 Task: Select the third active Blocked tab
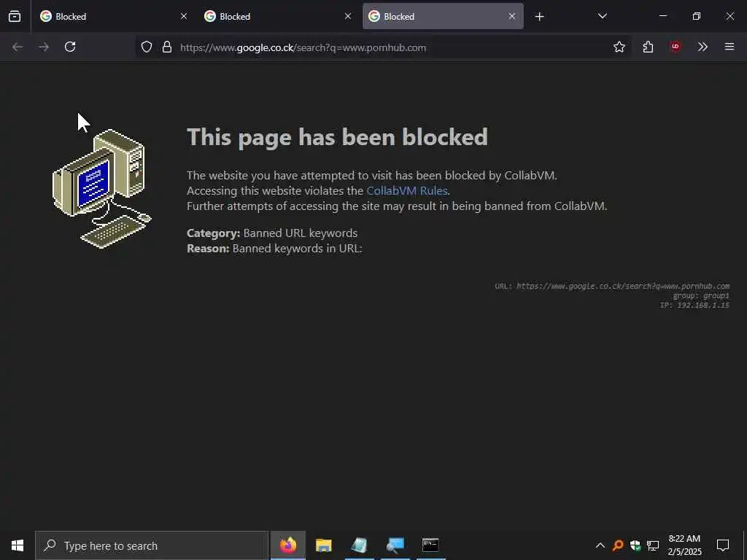443,16
